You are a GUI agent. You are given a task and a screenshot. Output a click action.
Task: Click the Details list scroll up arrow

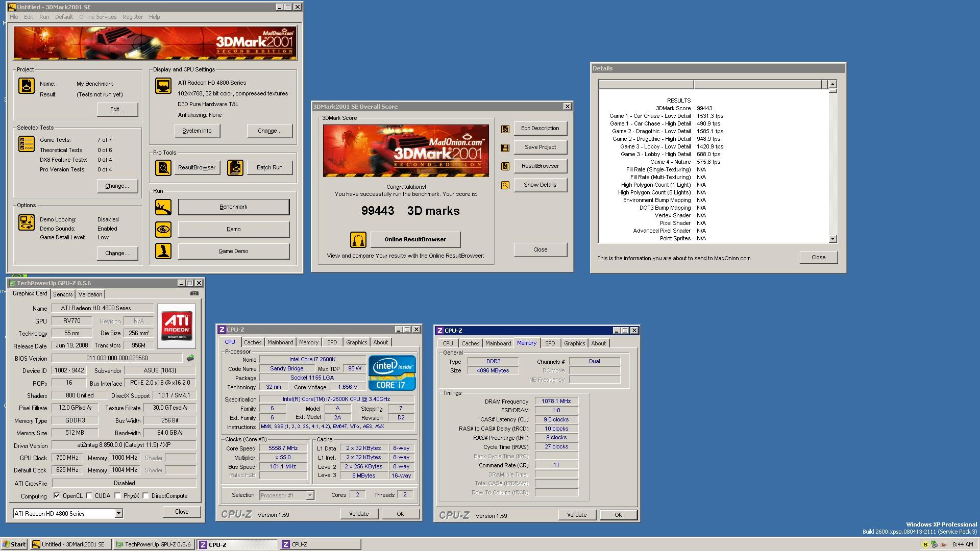[x=833, y=84]
